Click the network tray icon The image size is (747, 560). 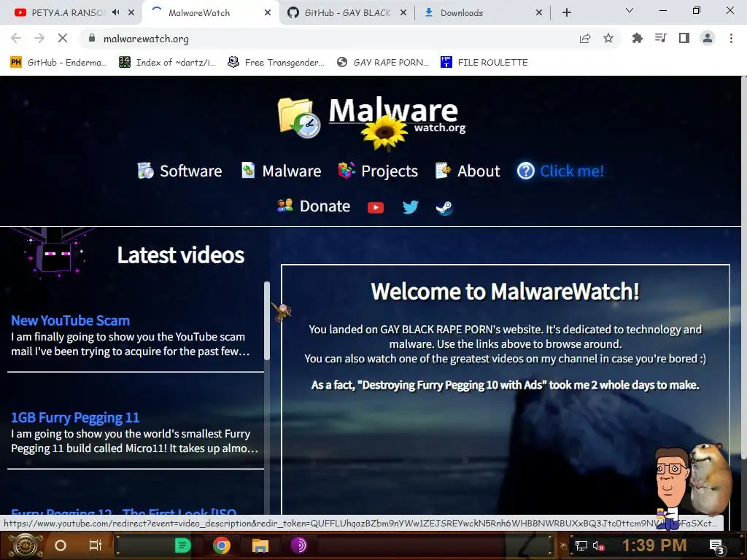581,545
